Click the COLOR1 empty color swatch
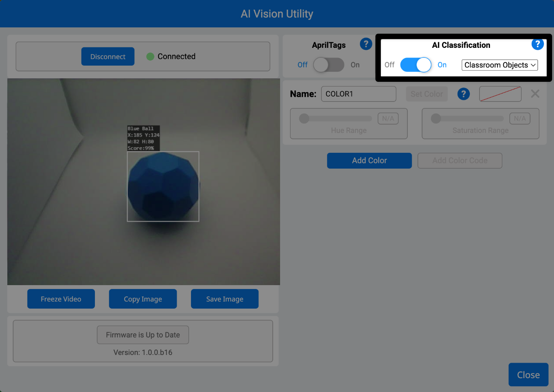The height and width of the screenshot is (392, 554). 500,94
